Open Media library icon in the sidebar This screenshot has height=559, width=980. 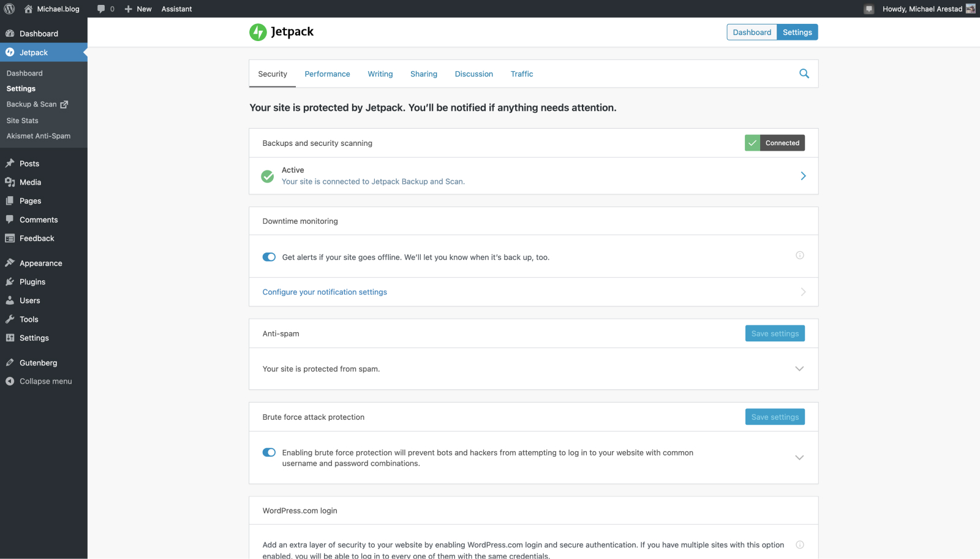(x=10, y=182)
